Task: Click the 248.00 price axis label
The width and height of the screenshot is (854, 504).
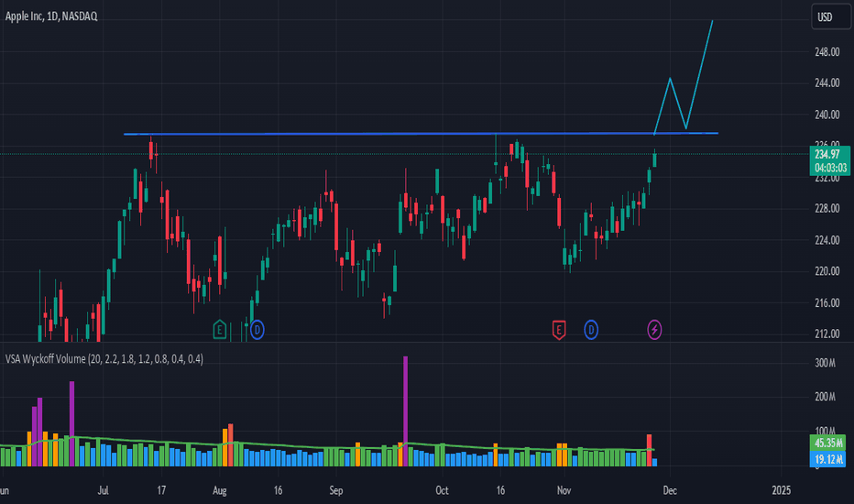Action: 827,52
